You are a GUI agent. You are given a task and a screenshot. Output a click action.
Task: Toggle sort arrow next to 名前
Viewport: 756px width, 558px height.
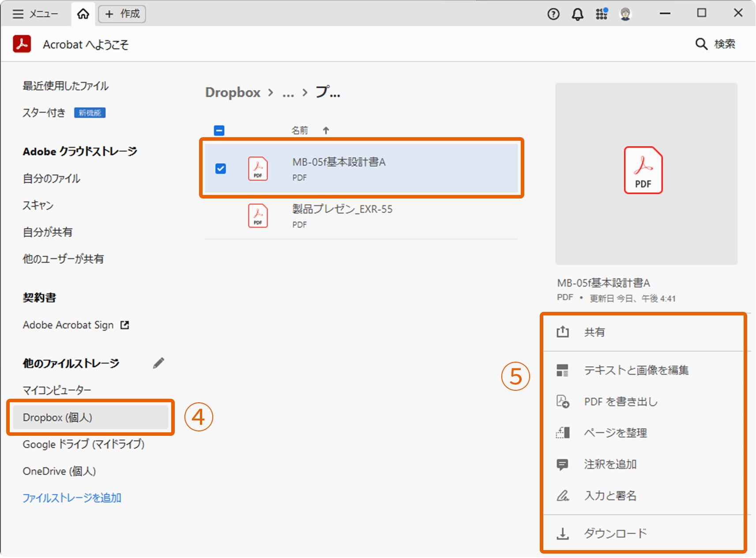click(x=326, y=131)
